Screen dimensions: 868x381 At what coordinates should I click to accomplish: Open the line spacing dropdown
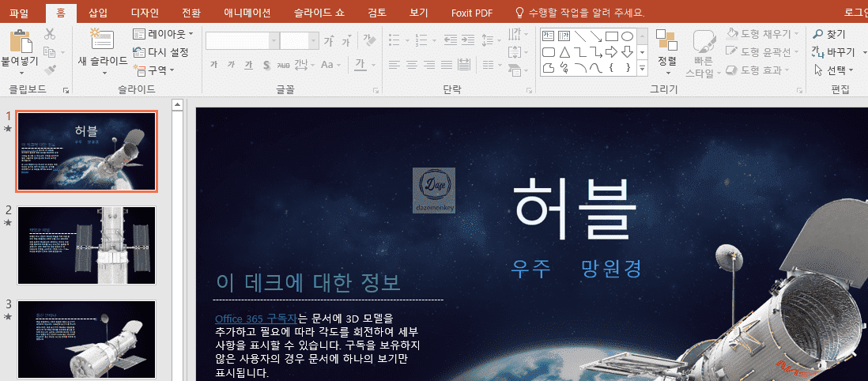[491, 40]
